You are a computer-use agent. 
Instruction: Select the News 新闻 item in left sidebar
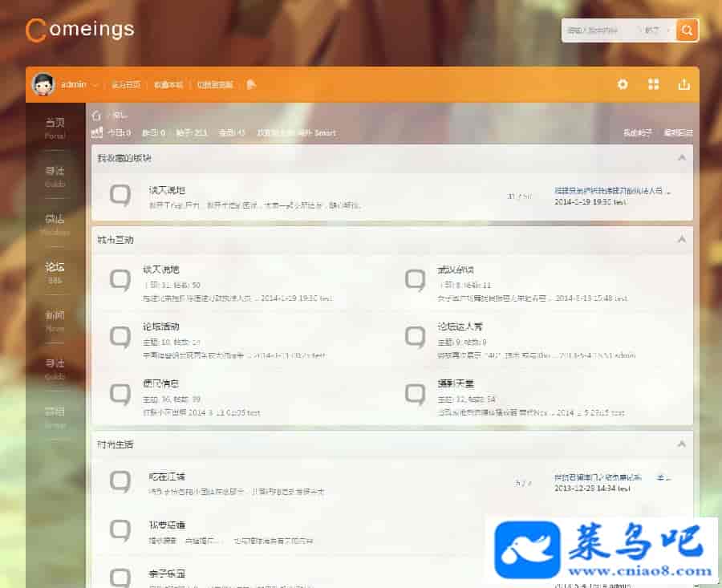(55, 321)
